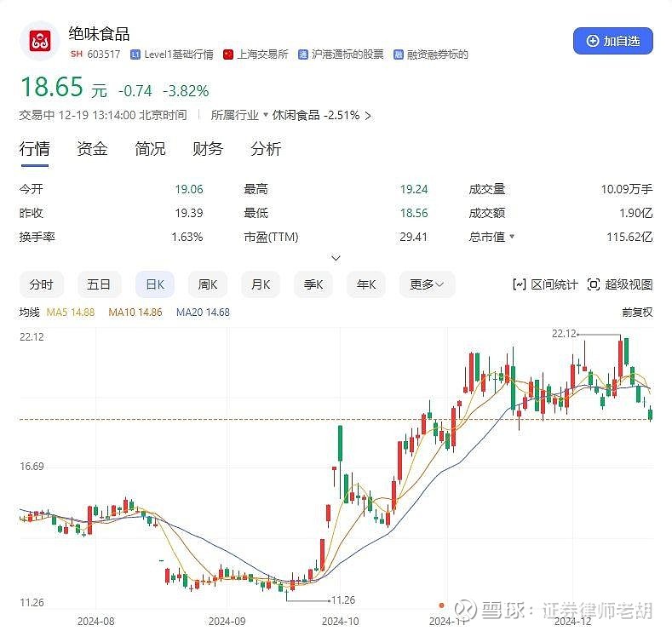
Task: Click the 2024-08 date axis label
Action: [95, 621]
